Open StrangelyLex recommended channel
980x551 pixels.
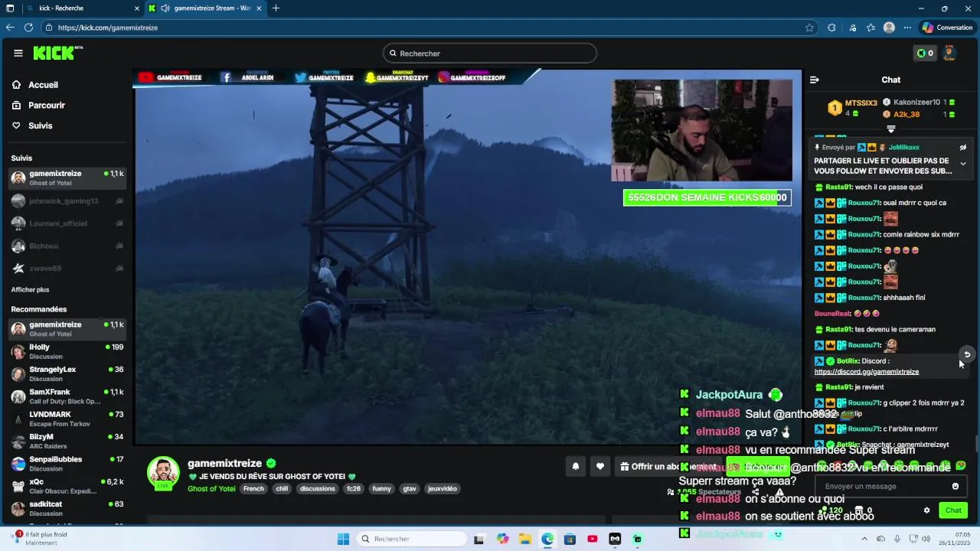pos(67,374)
